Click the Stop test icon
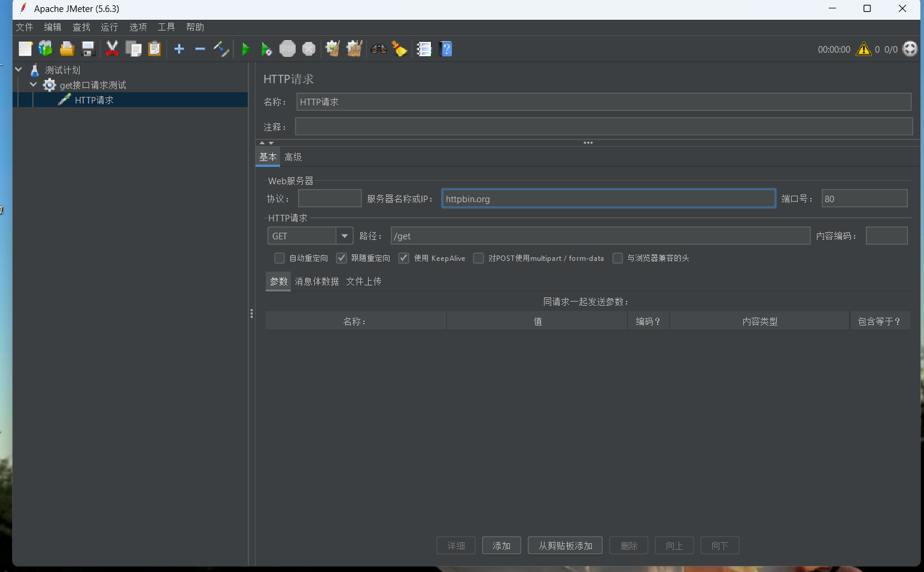Screen dimensions: 924x572 point(287,49)
